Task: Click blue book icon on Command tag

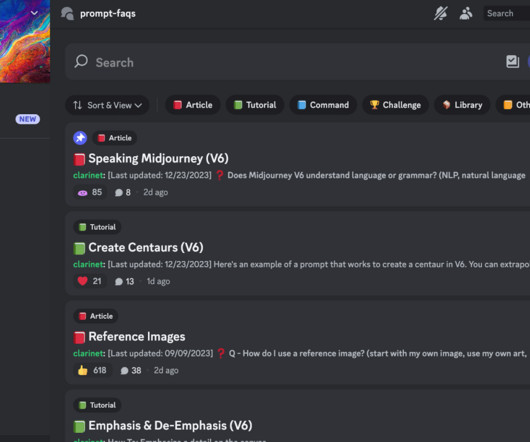Action: (x=302, y=105)
